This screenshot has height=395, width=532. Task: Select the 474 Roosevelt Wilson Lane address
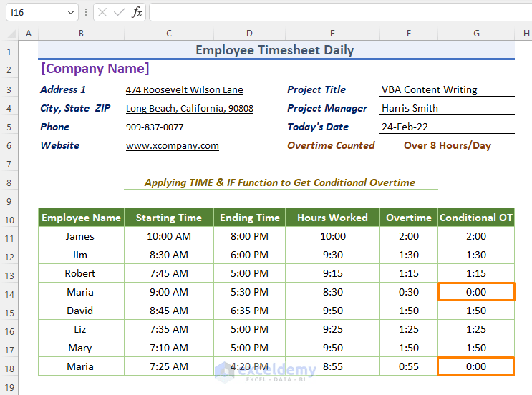click(x=184, y=90)
